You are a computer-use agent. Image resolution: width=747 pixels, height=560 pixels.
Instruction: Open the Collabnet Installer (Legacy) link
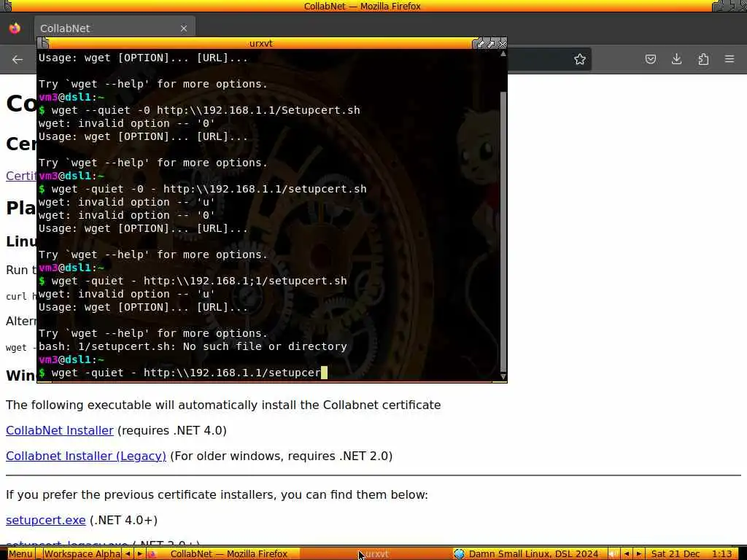point(86,456)
